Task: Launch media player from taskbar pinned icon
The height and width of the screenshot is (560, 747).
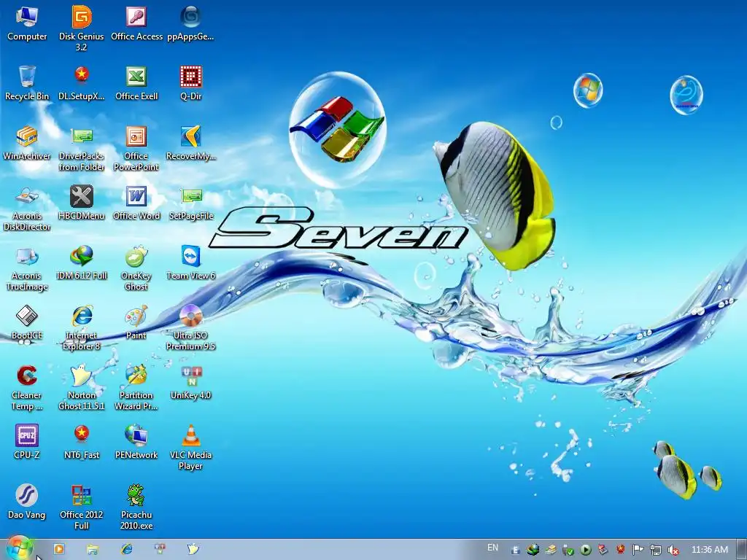Action: (59, 549)
